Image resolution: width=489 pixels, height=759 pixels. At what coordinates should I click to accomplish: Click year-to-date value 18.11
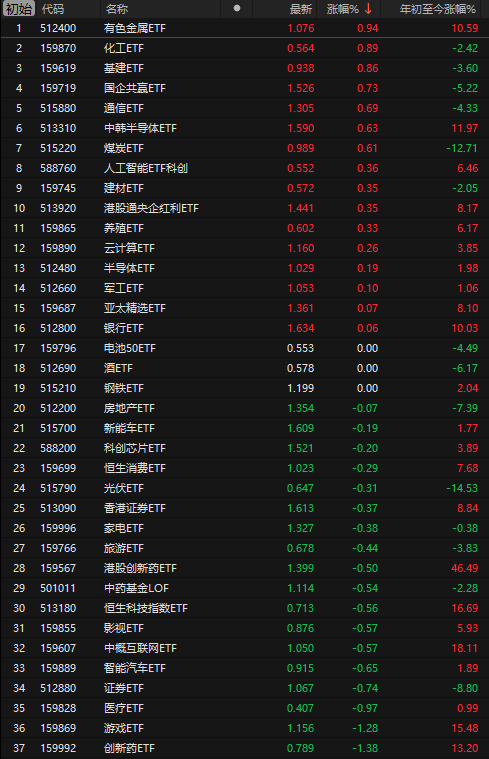(x=465, y=648)
